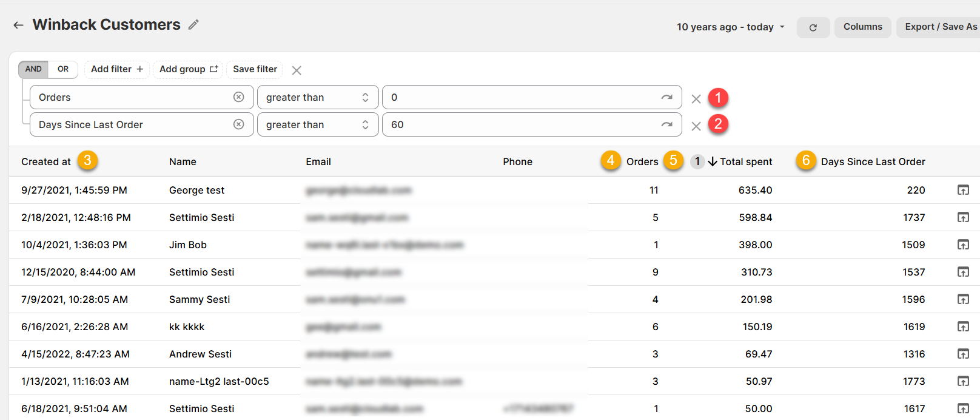Sort by the Created at column header
The height and width of the screenshot is (420, 980).
[x=46, y=161]
